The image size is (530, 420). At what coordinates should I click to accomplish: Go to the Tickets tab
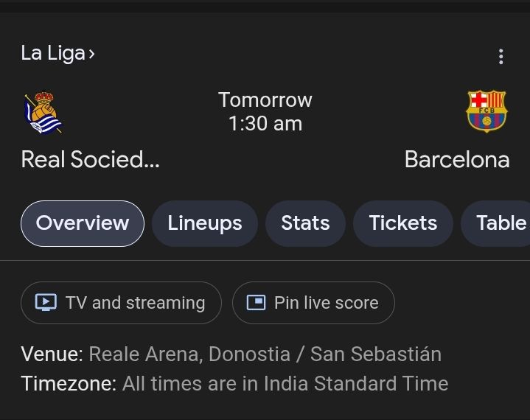click(402, 223)
